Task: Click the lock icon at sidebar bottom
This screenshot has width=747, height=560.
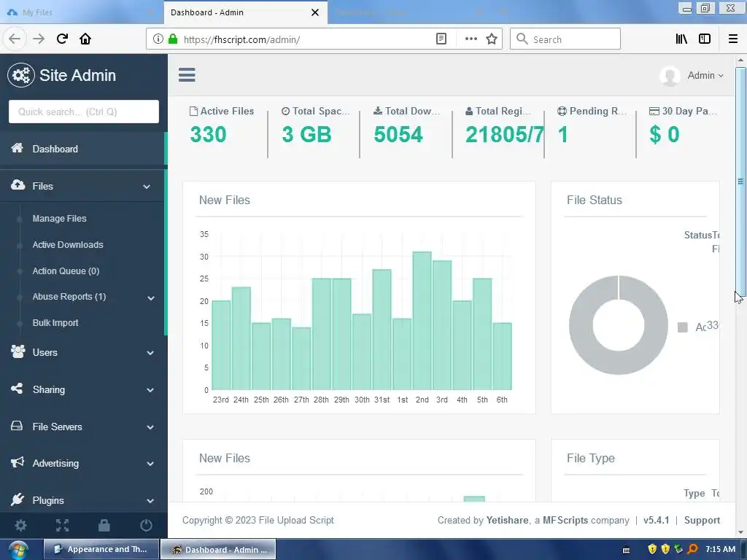Action: pyautogui.click(x=104, y=525)
